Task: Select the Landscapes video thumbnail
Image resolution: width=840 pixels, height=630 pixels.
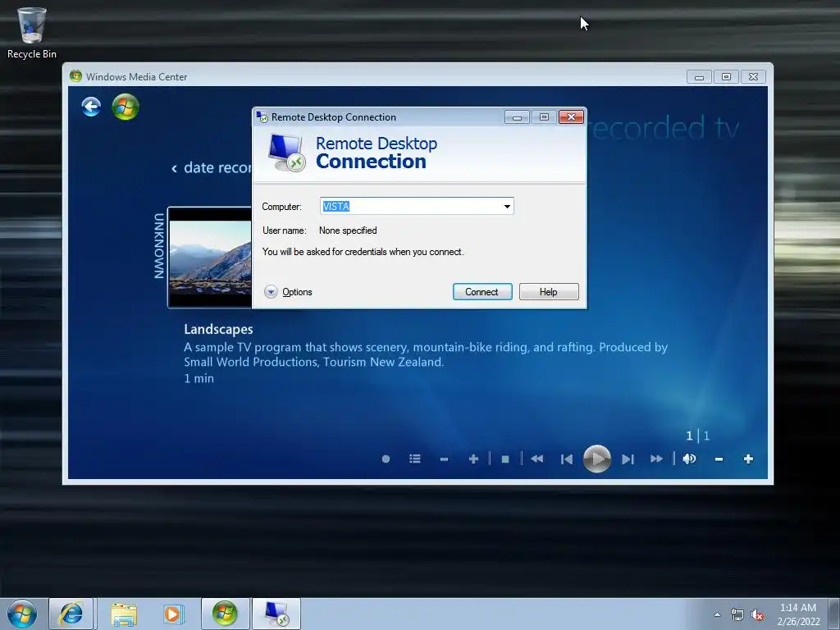Action: [210, 257]
